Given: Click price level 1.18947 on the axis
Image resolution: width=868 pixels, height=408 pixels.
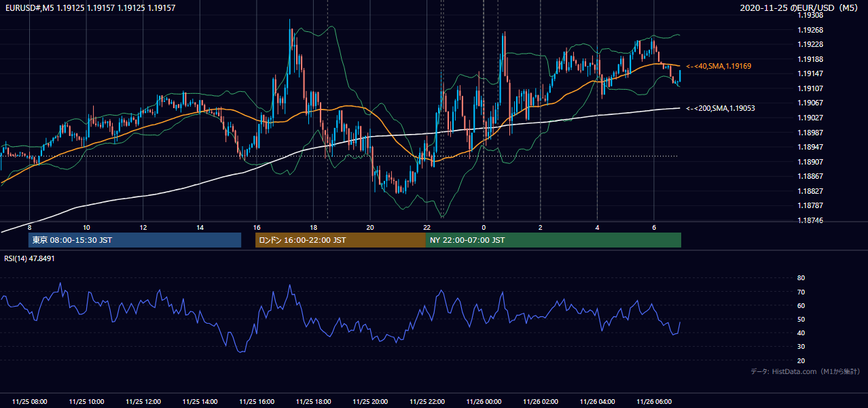Looking at the screenshot, I should (811, 147).
